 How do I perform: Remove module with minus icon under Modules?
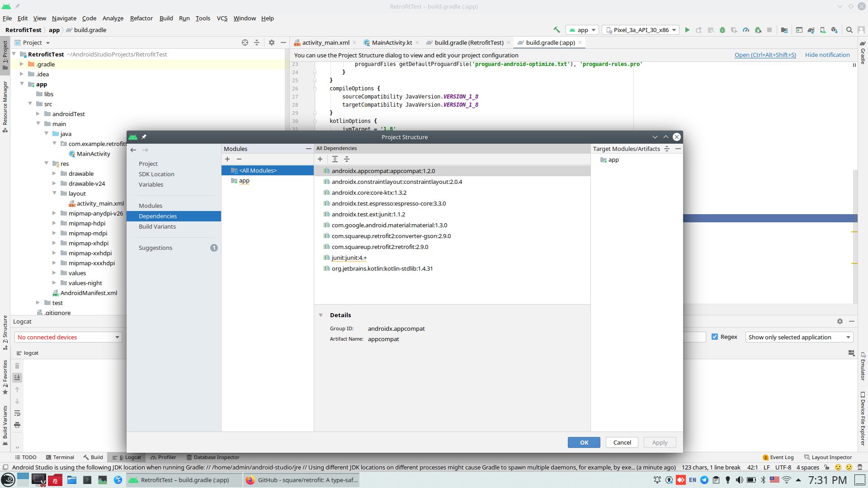[x=239, y=159]
